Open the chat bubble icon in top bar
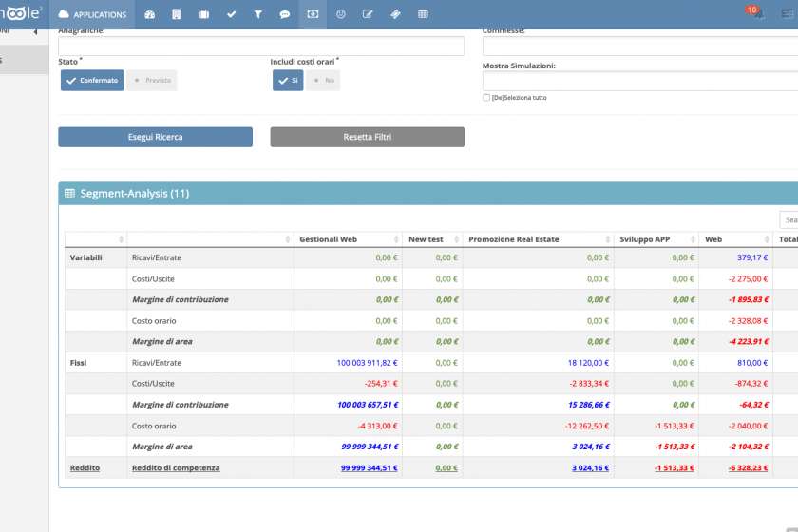Viewport: 798px width, 532px height. pos(285,14)
